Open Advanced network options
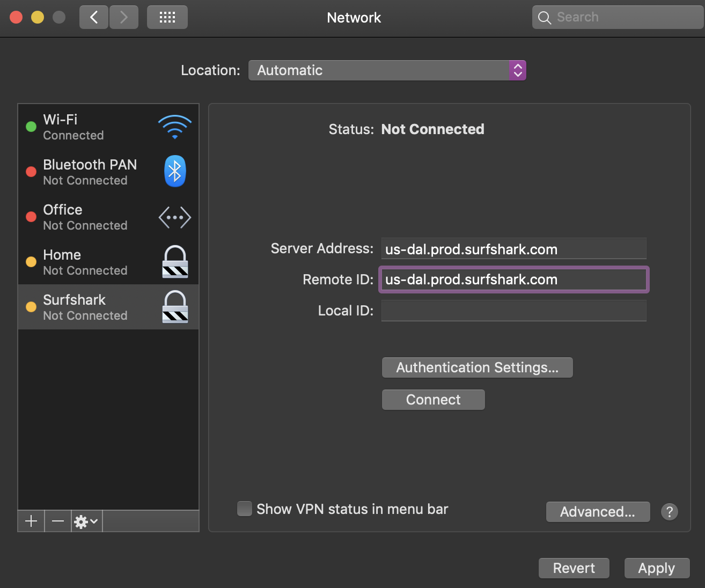Viewport: 705px width, 588px height. pos(598,512)
